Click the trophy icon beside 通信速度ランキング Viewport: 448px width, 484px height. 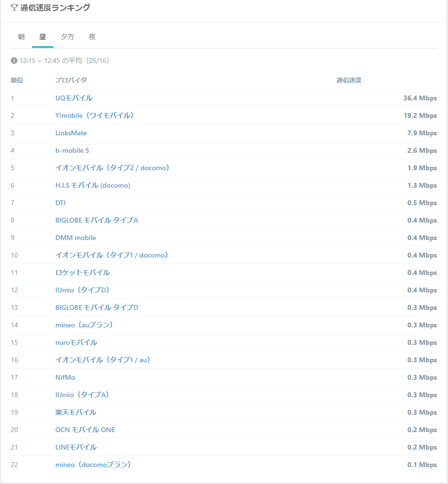pyautogui.click(x=14, y=7)
